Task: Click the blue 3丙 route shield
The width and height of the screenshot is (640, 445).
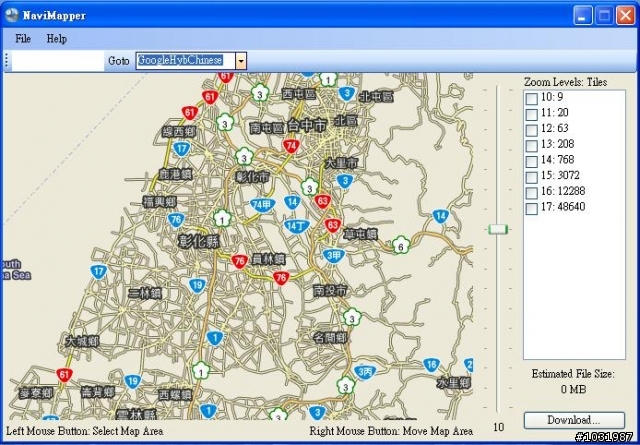Action: (x=365, y=372)
